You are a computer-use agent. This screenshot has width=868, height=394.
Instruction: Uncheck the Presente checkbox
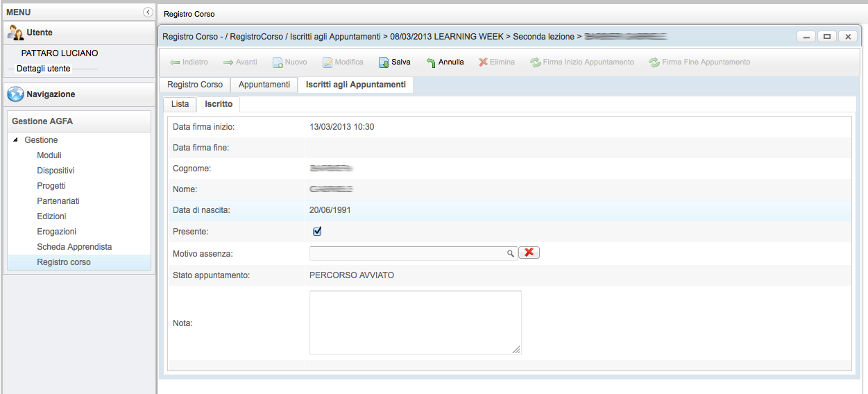[x=317, y=232]
